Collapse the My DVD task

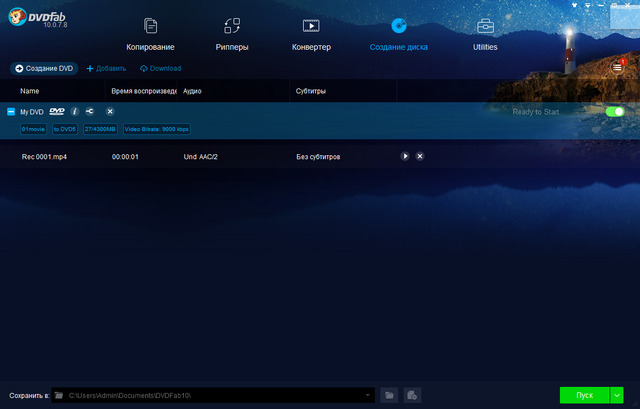[x=11, y=112]
